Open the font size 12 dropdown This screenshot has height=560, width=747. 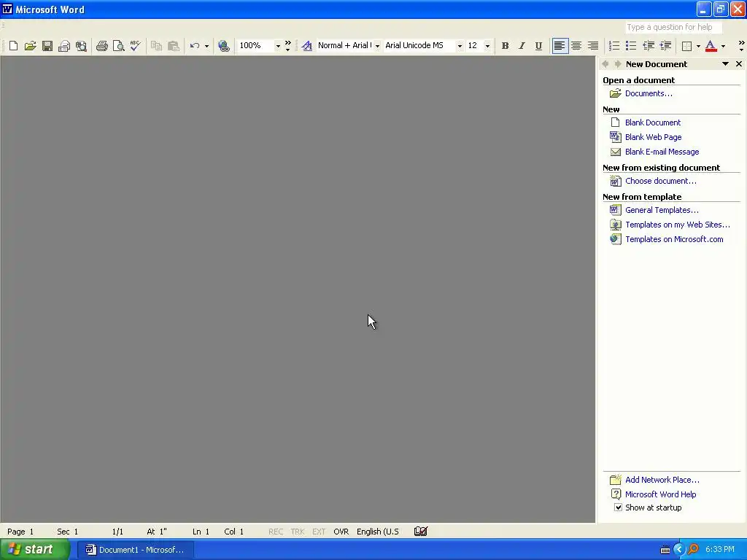pos(487,46)
